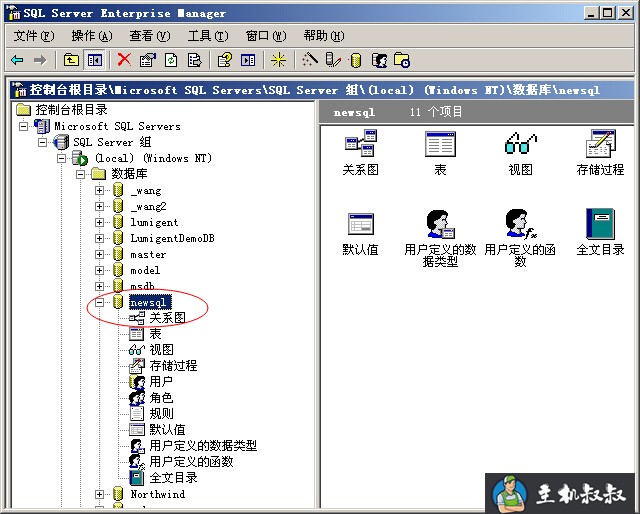This screenshot has height=514, width=640.
Task: Click the Help question mark icon
Action: [224, 60]
